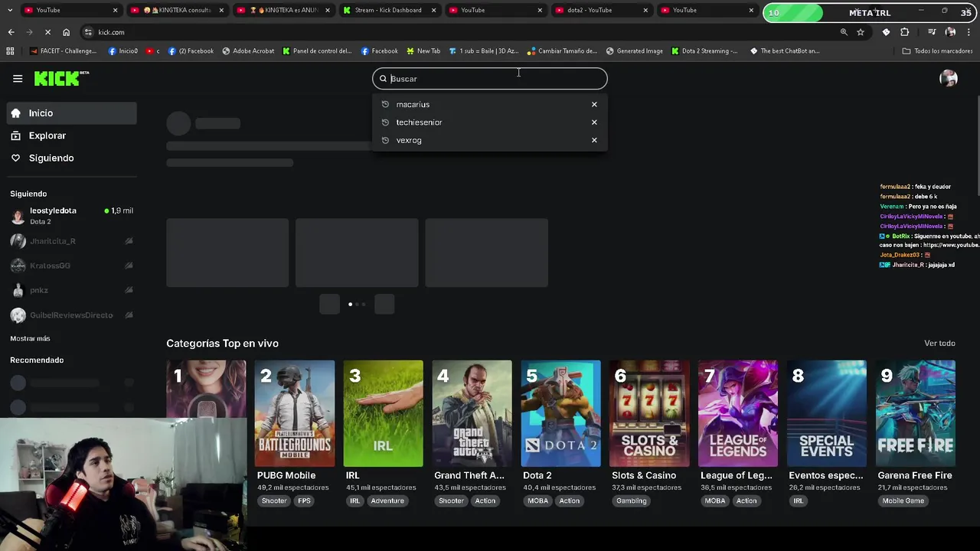Viewport: 980px width, 551px height.
Task: Click history clock icon beside vexrog
Action: pyautogui.click(x=385, y=140)
